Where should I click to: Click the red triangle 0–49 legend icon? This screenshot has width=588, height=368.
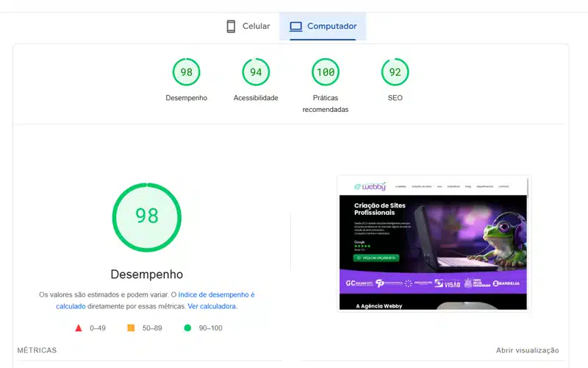tap(79, 328)
